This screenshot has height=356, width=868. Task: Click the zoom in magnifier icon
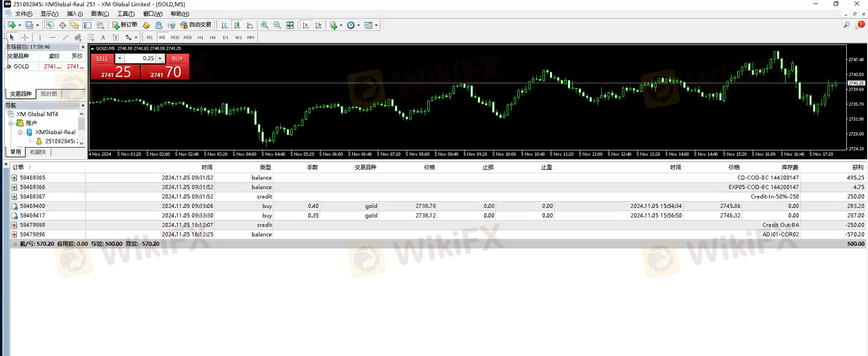(x=265, y=25)
